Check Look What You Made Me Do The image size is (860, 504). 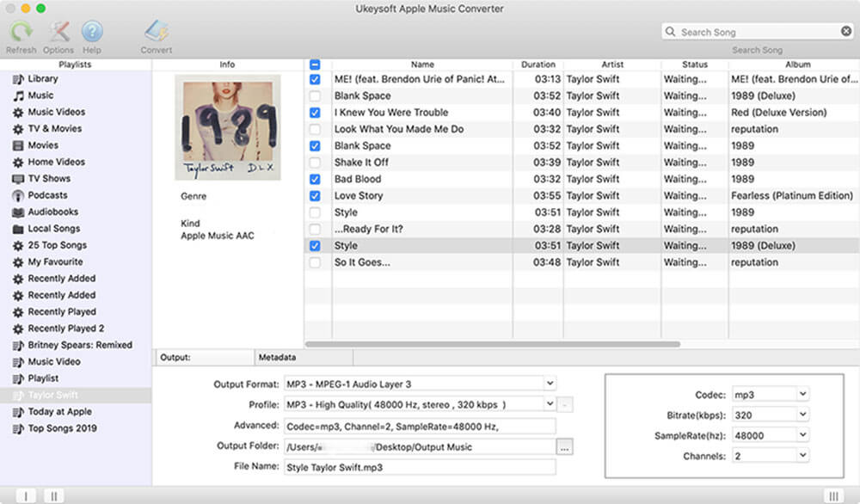(315, 129)
